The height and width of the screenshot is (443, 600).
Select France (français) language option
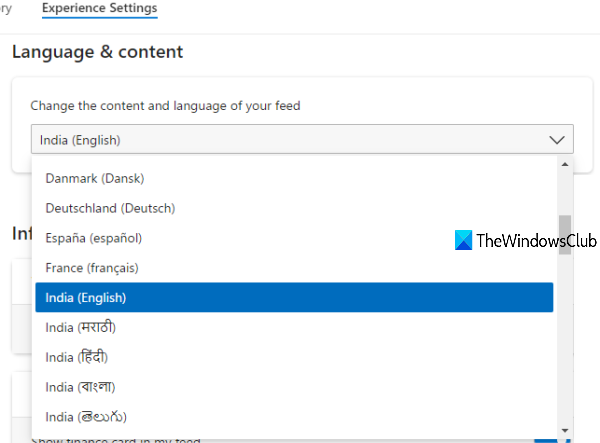point(92,268)
